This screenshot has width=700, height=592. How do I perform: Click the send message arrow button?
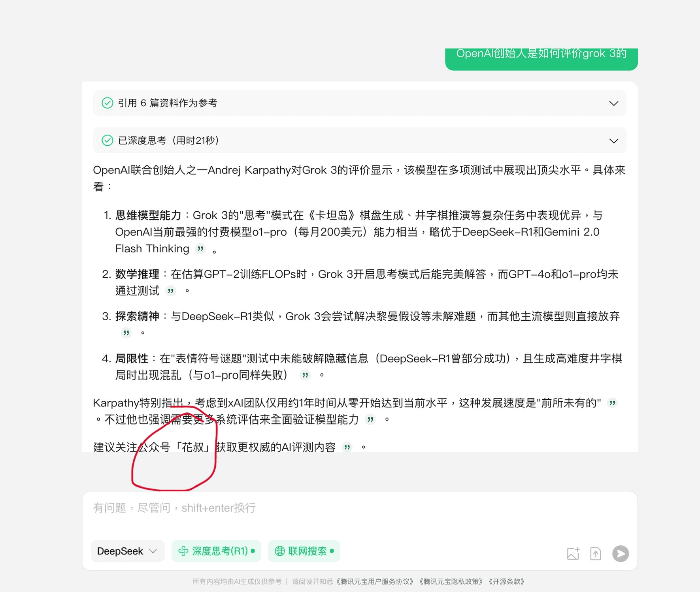point(620,553)
